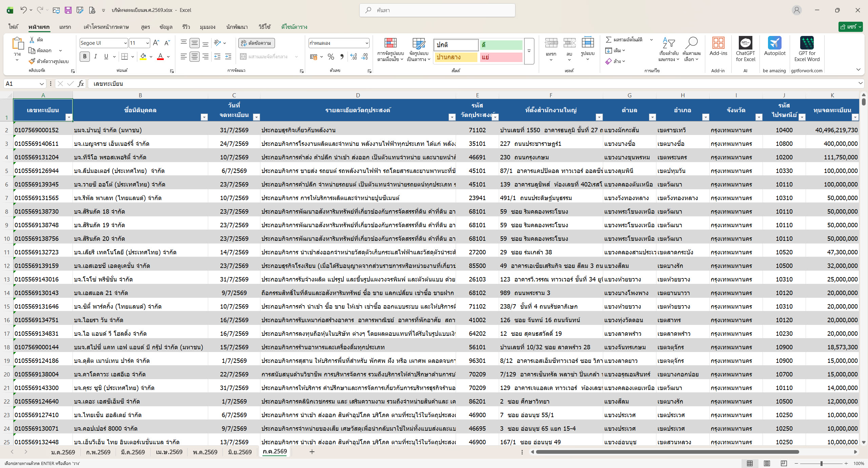Decrease font size with the small A icon
This screenshot has height=468, width=868.
167,43
